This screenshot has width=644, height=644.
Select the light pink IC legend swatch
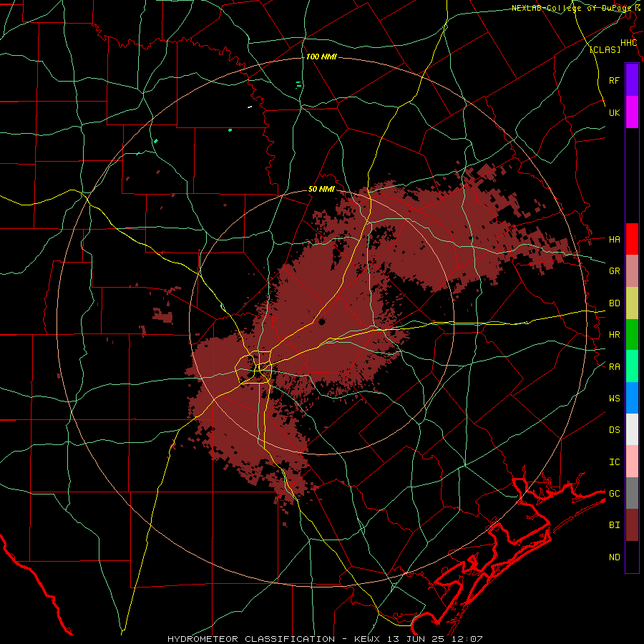click(x=632, y=462)
